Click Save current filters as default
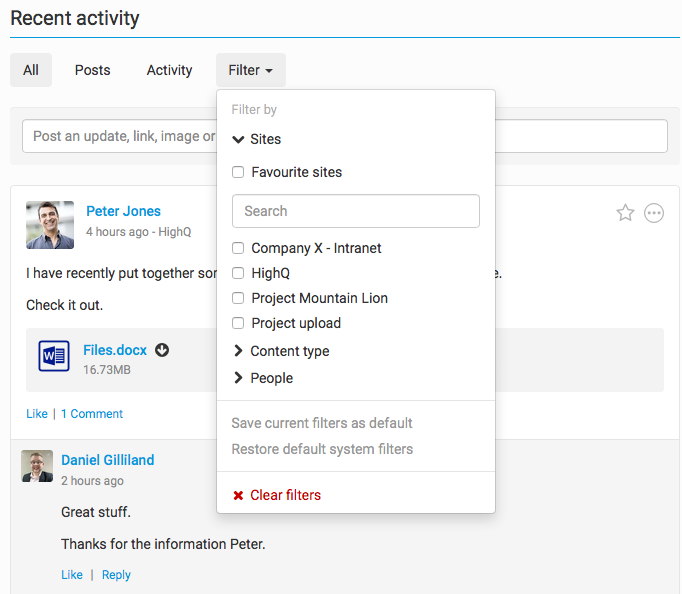This screenshot has height=594, width=682. point(321,423)
